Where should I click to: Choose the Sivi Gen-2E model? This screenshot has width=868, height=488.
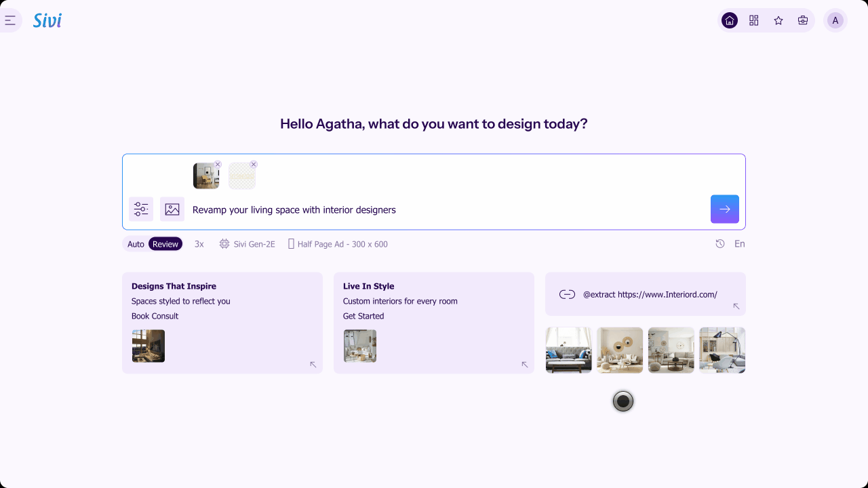[x=248, y=244]
